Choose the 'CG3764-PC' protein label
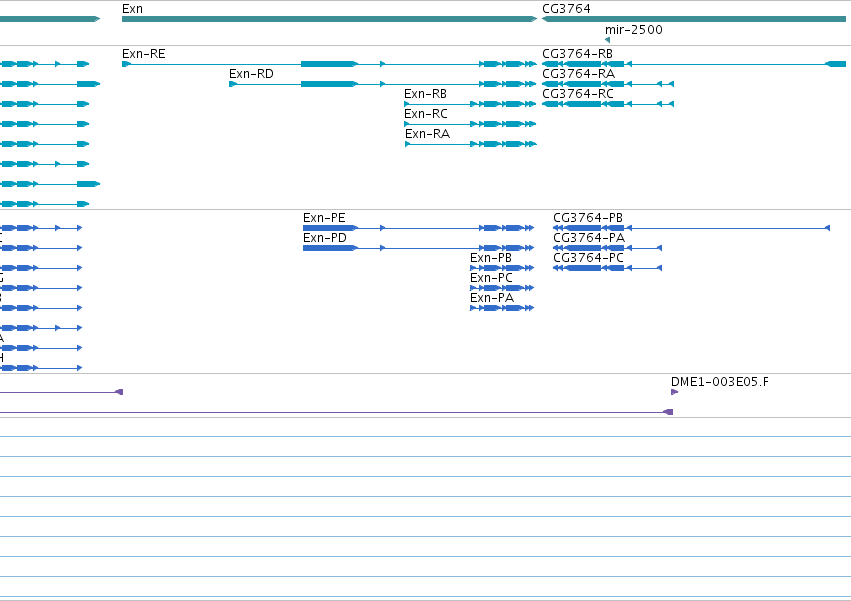This screenshot has height=601, width=851. pos(588,258)
